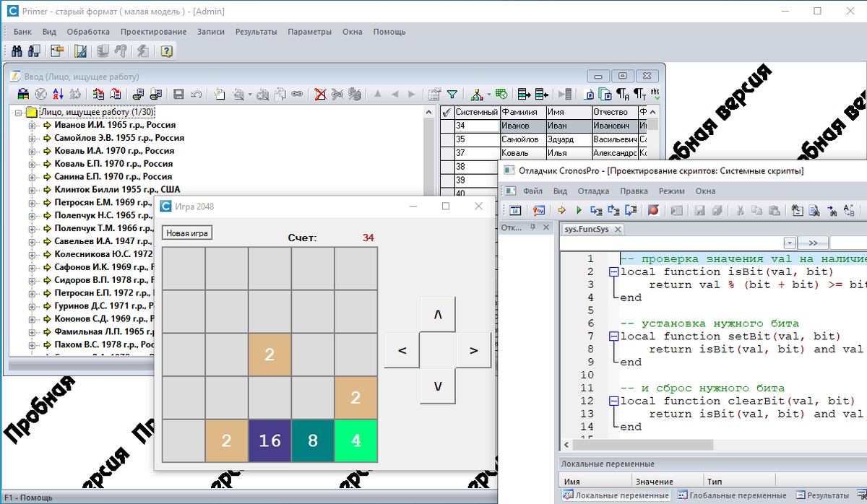Click the up arrow button in 2048 game
Screen dimensions: 867x504
tap(438, 315)
